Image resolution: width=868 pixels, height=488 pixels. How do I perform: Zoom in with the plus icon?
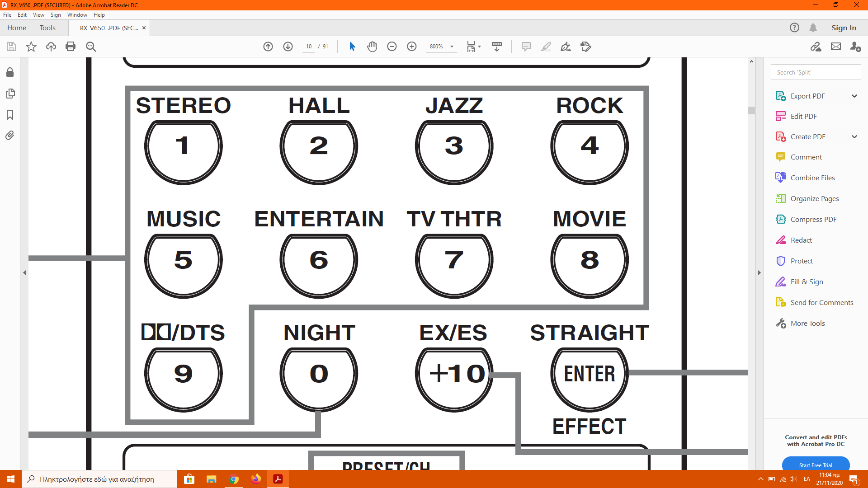[x=411, y=47]
